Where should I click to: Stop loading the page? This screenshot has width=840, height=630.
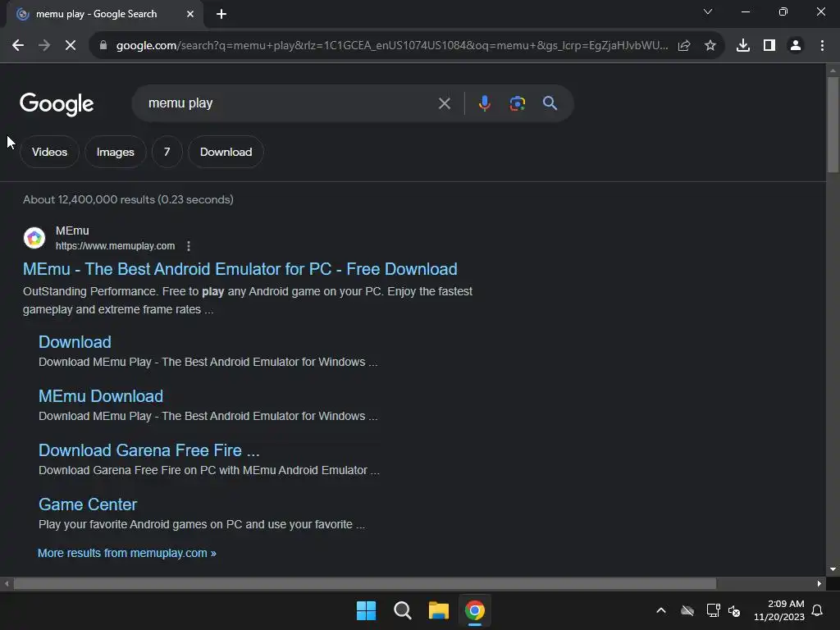pyautogui.click(x=71, y=46)
